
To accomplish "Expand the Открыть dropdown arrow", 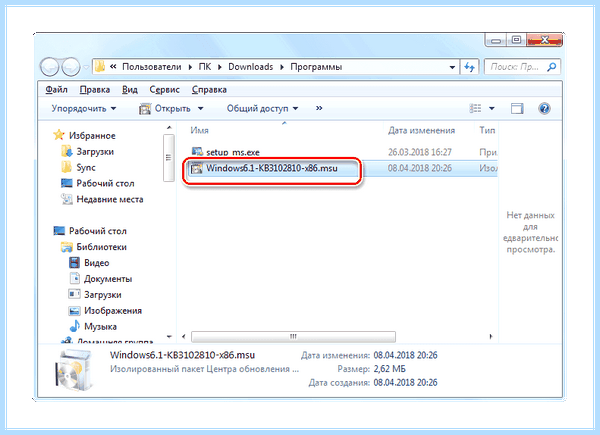I will (x=200, y=109).
